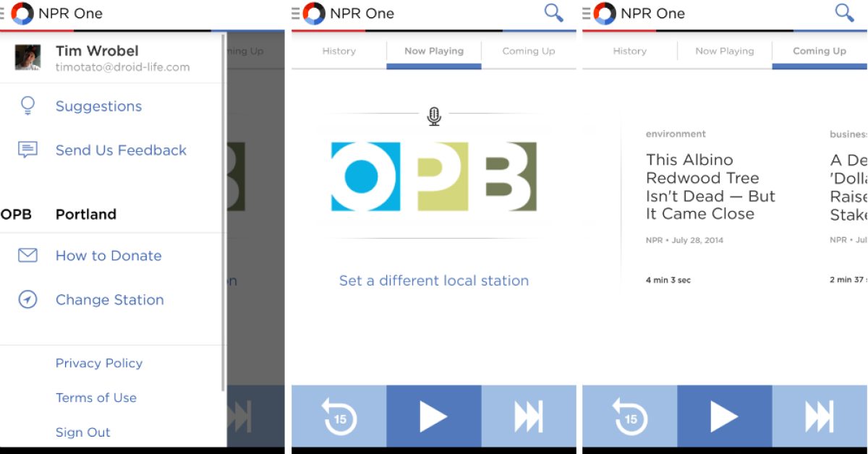Open Terms of Use link
This screenshot has width=868, height=454.
click(96, 398)
